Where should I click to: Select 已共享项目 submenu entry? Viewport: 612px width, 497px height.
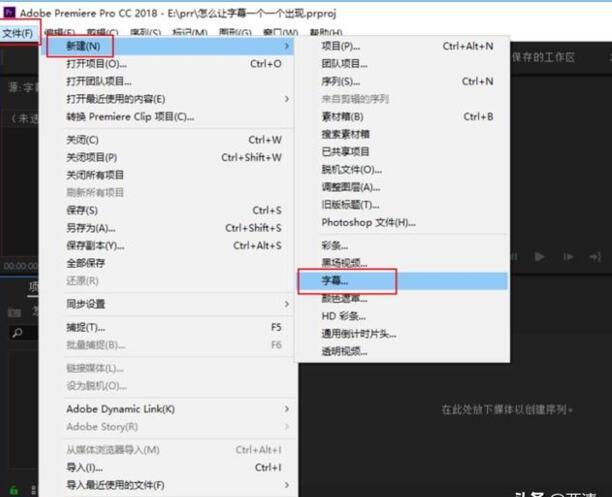tap(403, 151)
